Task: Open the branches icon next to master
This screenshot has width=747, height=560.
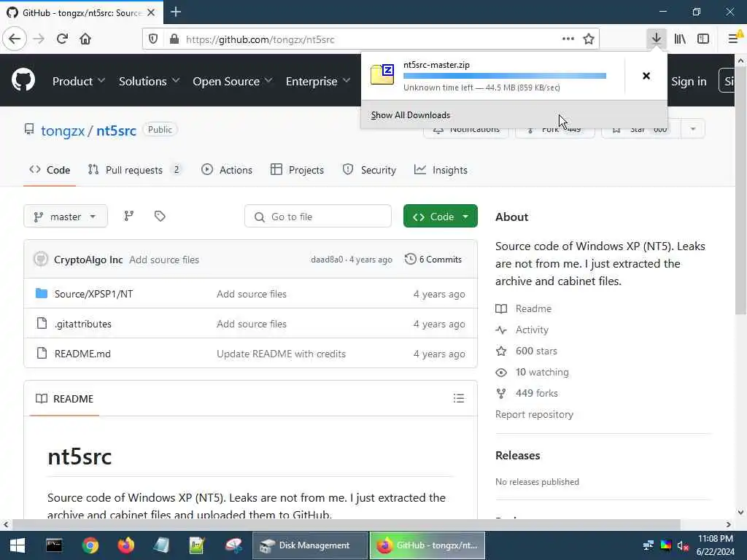Action: pyautogui.click(x=128, y=216)
